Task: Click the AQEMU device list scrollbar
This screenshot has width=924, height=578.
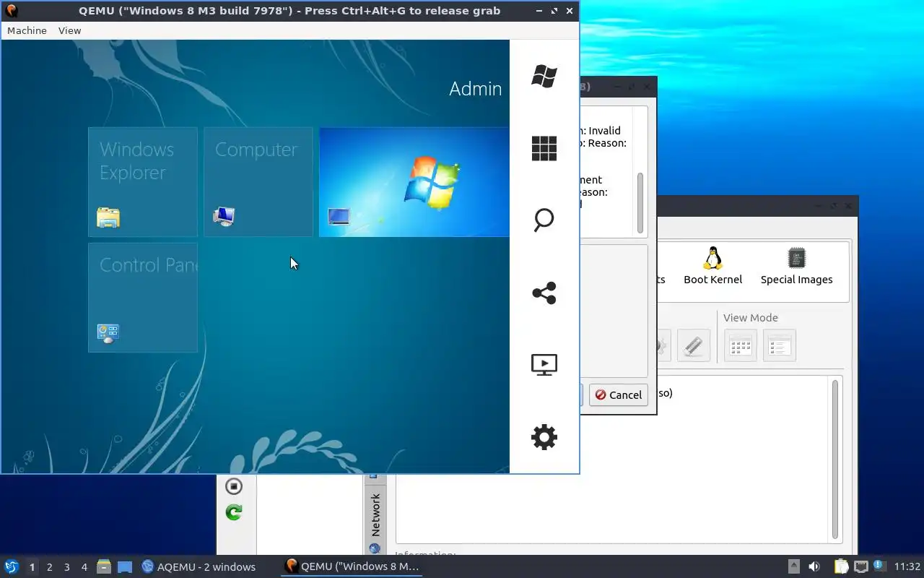Action: [835, 460]
